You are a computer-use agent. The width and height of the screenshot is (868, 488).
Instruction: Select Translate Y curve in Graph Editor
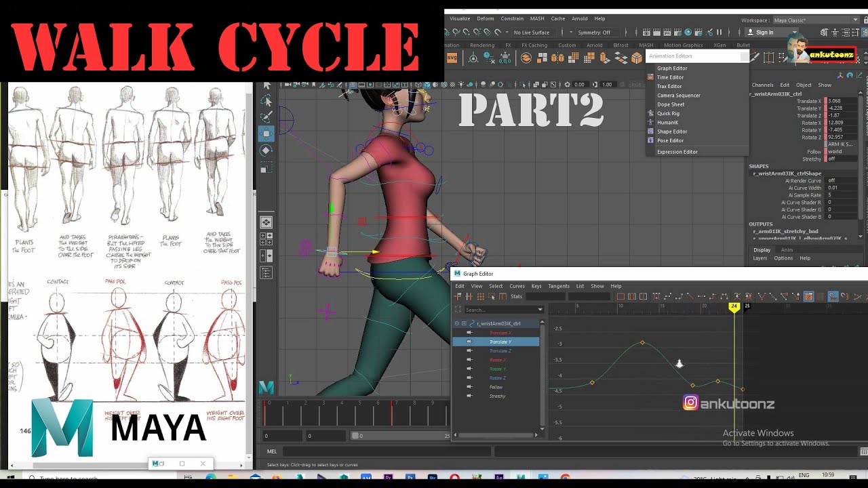[x=500, y=342]
